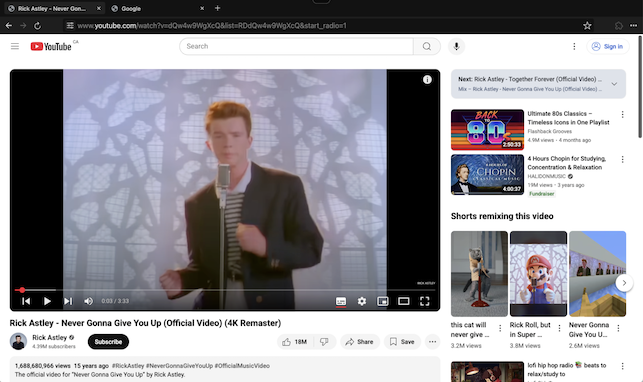Dislike this video
The image size is (643, 382).
324,341
